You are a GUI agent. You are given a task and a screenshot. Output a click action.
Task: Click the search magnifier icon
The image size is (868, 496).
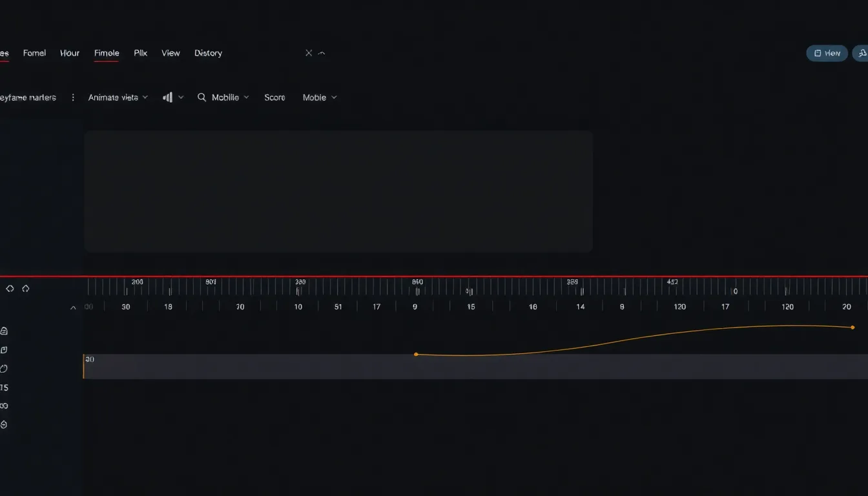[x=203, y=97]
